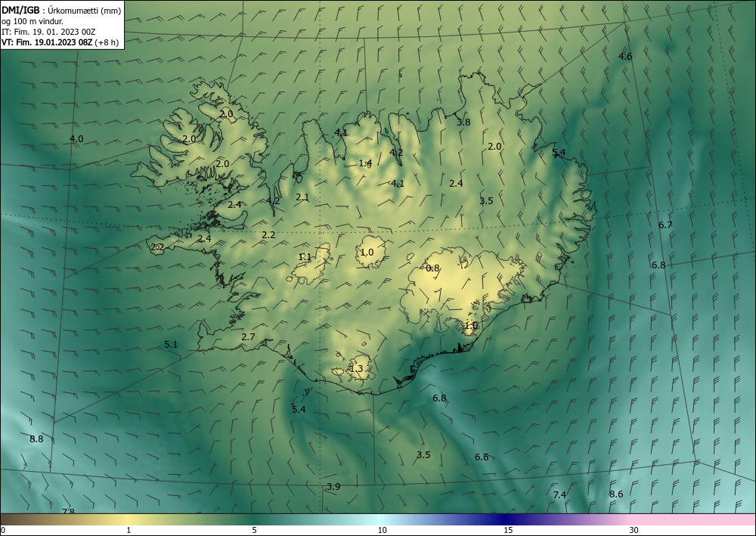Select the 8.6 value label
The width and height of the screenshot is (756, 536).
coord(616,494)
